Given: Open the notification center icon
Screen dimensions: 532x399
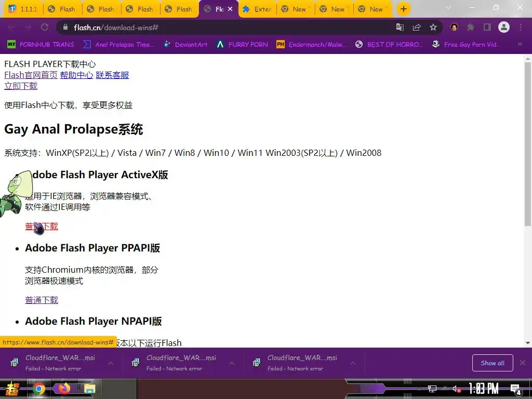Looking at the screenshot, I should coord(516,389).
